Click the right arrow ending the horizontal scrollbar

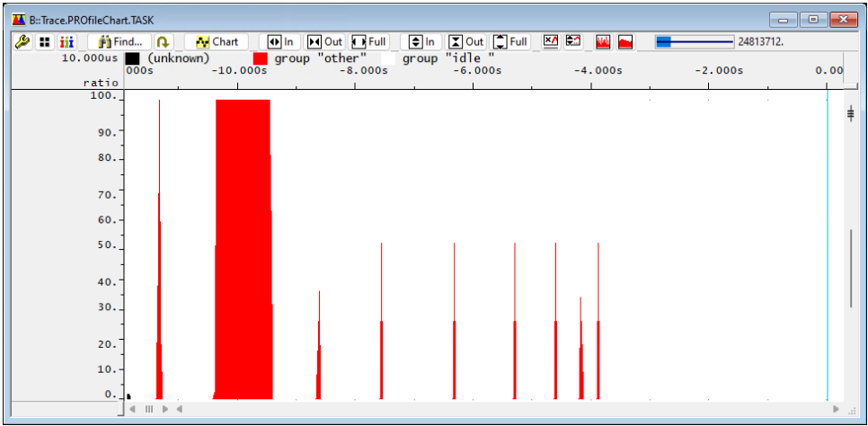[x=836, y=409]
